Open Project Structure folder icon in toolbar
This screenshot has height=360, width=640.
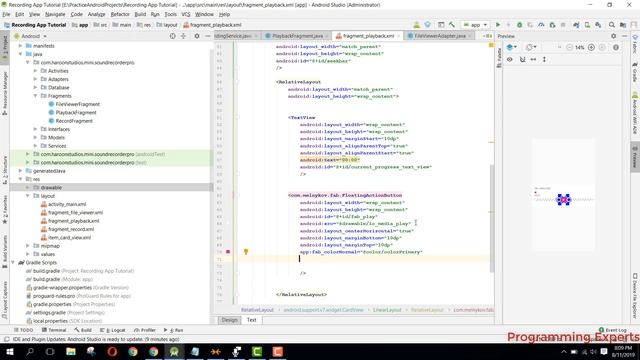click(623, 25)
